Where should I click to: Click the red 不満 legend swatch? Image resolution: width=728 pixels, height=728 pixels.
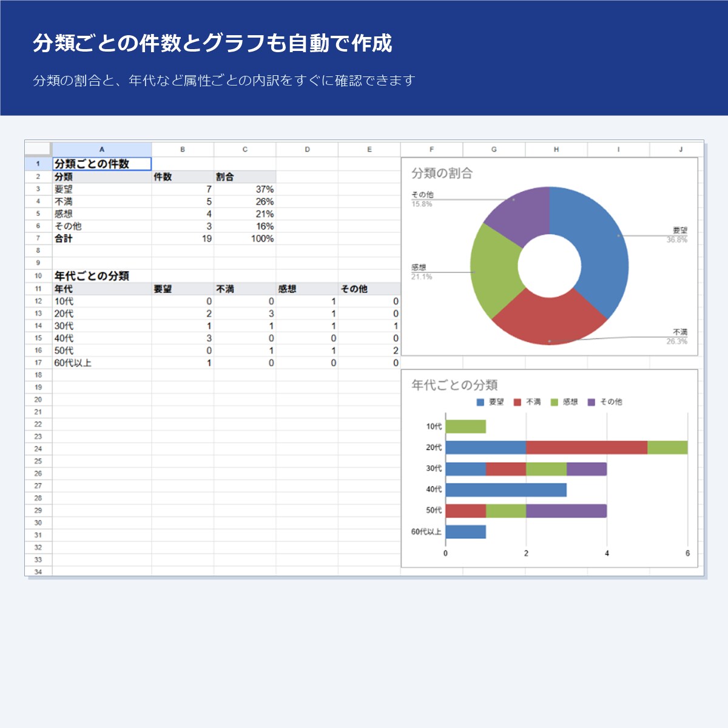point(517,402)
